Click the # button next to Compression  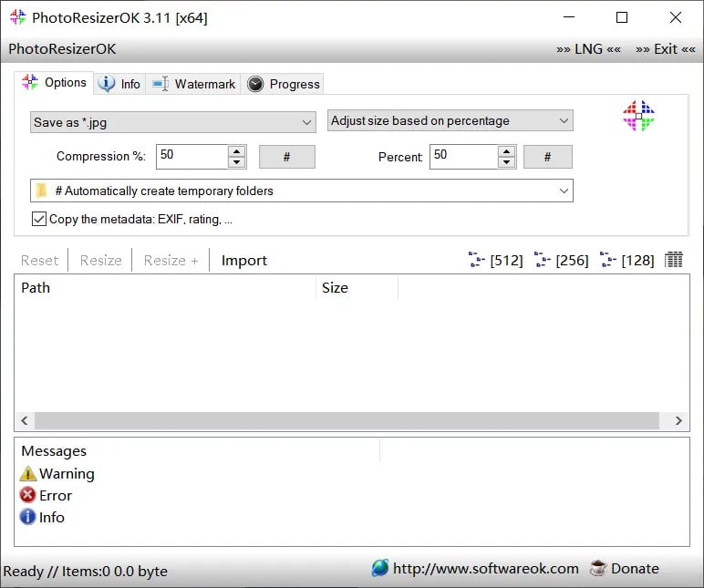[x=287, y=157]
